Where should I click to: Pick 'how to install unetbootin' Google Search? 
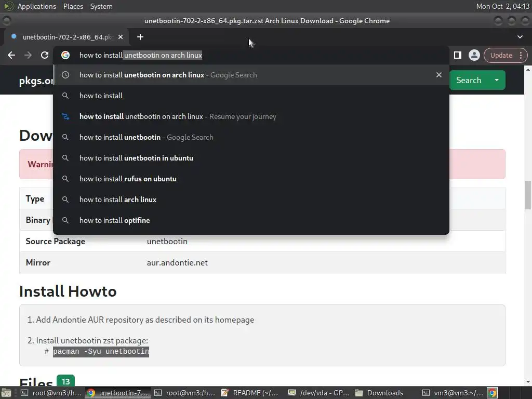click(251, 137)
